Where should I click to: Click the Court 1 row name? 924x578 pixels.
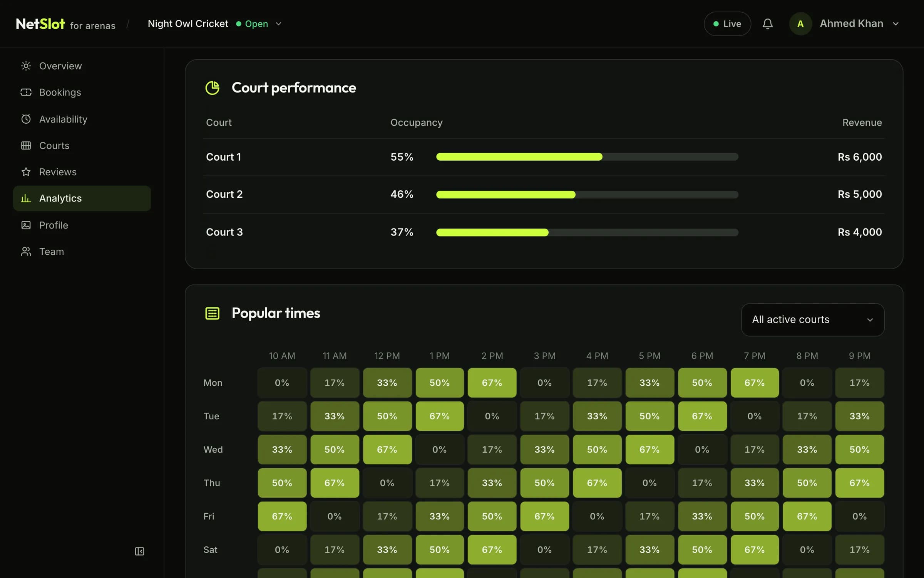point(223,157)
